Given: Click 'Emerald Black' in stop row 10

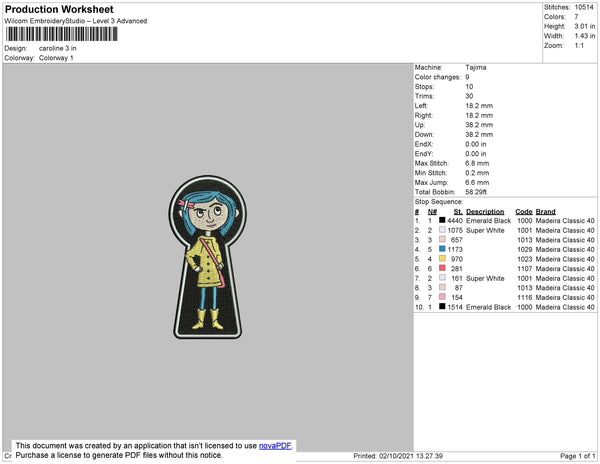Looking at the screenshot, I should tap(488, 307).
